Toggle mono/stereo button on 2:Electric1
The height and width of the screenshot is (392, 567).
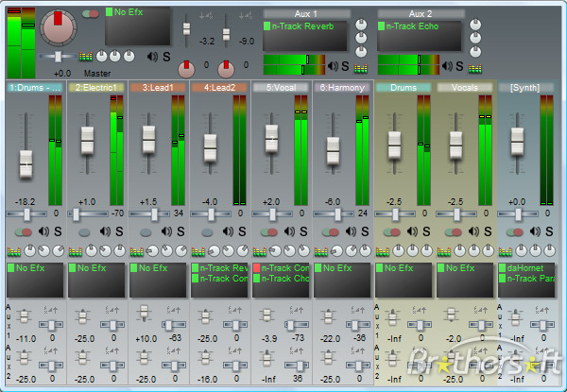pyautogui.click(x=84, y=232)
